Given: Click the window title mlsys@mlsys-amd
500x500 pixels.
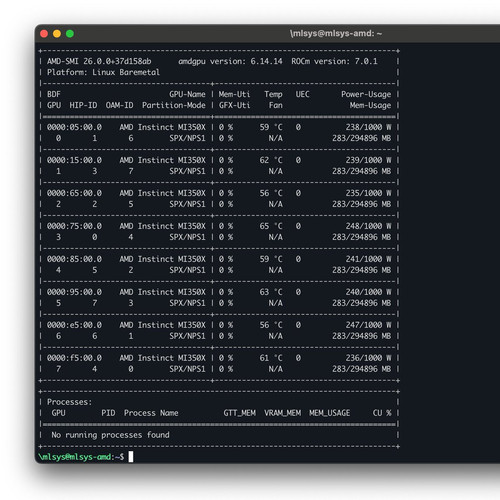Looking at the screenshot, I should pos(336,34).
